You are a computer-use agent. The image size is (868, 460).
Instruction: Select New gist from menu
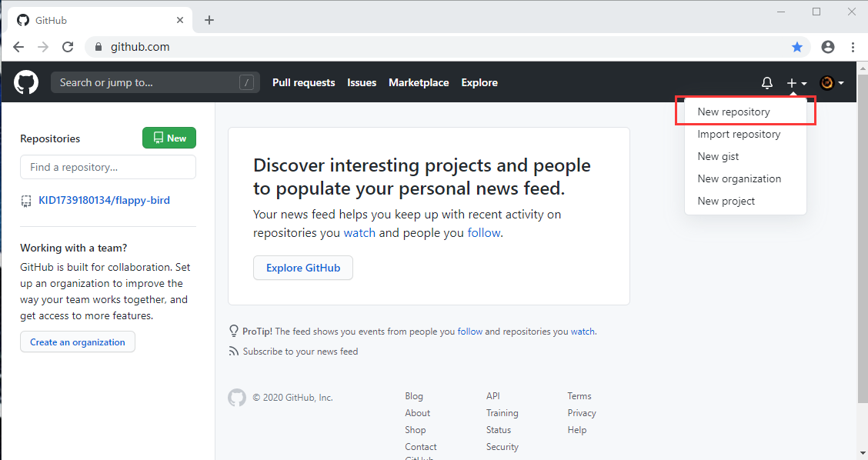[x=745, y=157]
